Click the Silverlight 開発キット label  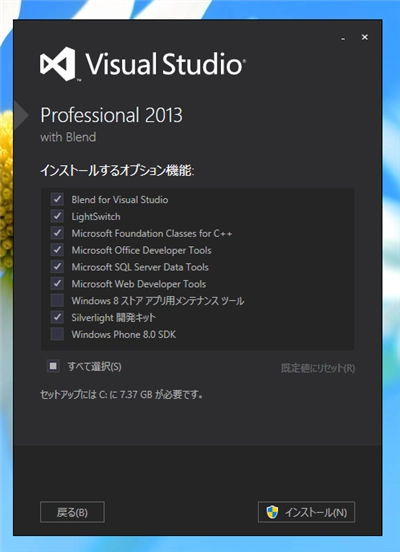pos(113,318)
